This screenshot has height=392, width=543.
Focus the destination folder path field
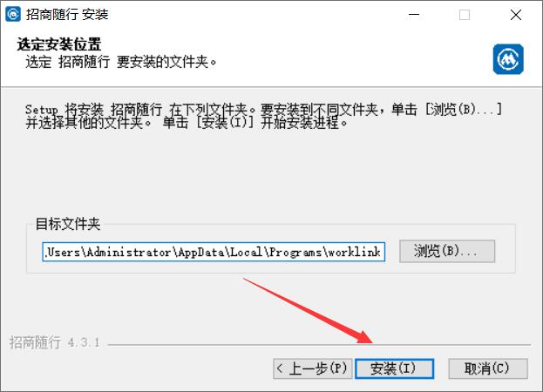214,252
